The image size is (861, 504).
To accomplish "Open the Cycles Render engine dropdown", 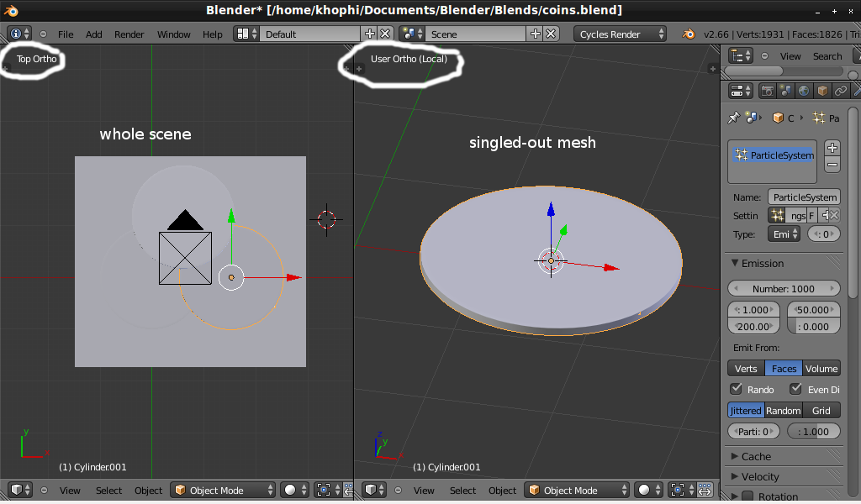I will tap(621, 34).
